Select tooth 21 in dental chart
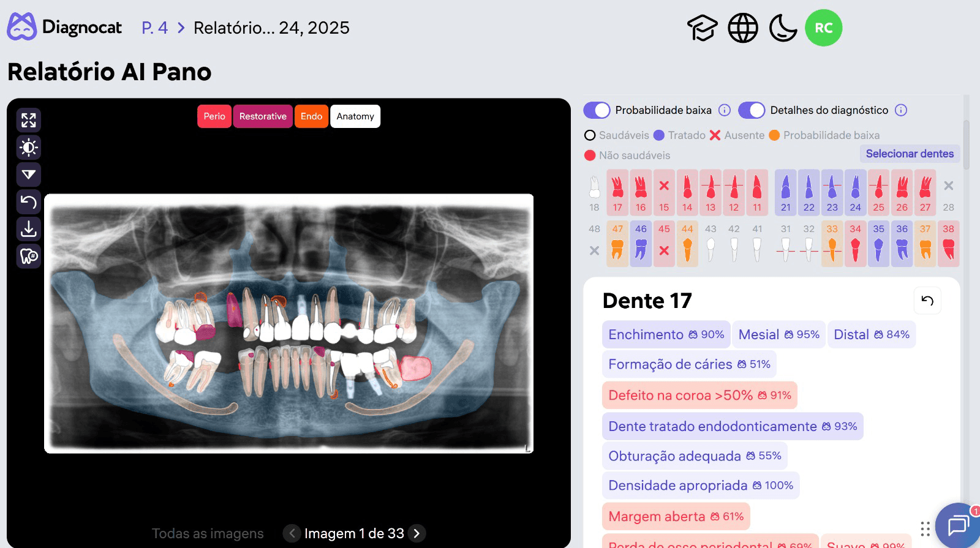980x548 pixels. (x=786, y=192)
